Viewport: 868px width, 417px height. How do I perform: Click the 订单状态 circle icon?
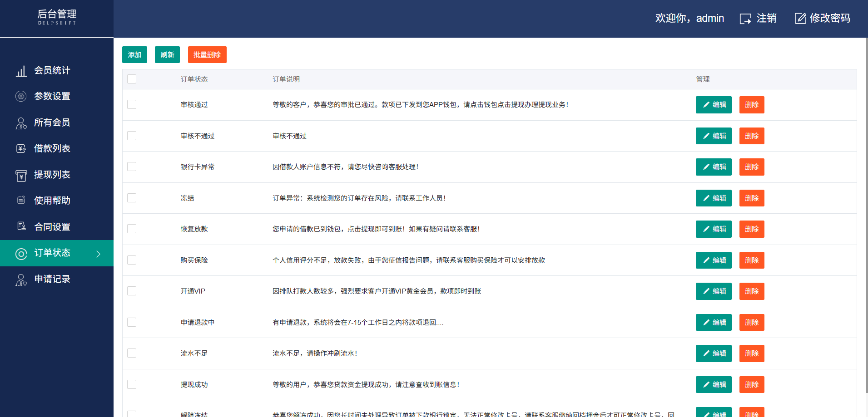(x=21, y=254)
